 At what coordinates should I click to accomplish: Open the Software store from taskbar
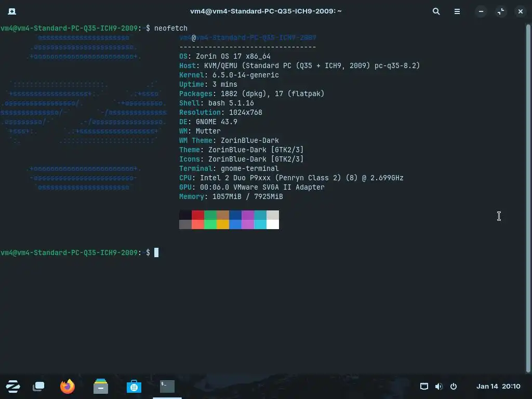134,386
